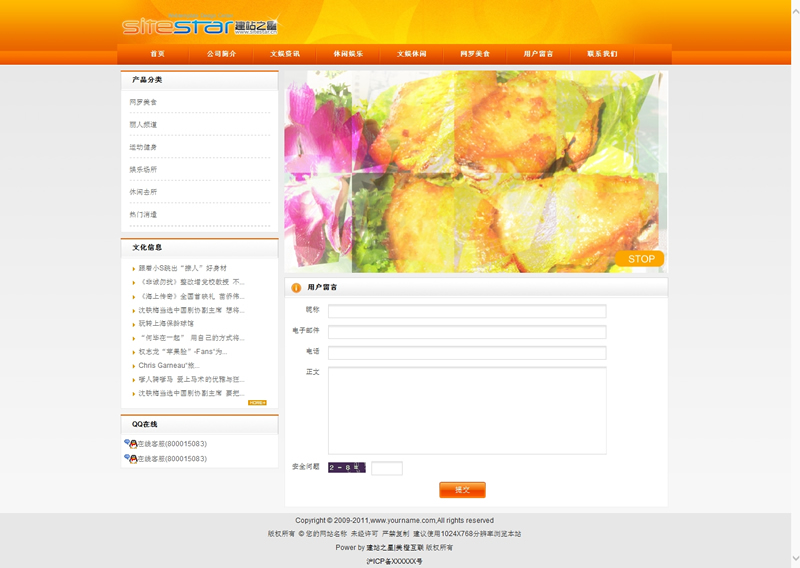Click the first QQ penguin icon
This screenshot has height=568, width=800.
click(131, 444)
